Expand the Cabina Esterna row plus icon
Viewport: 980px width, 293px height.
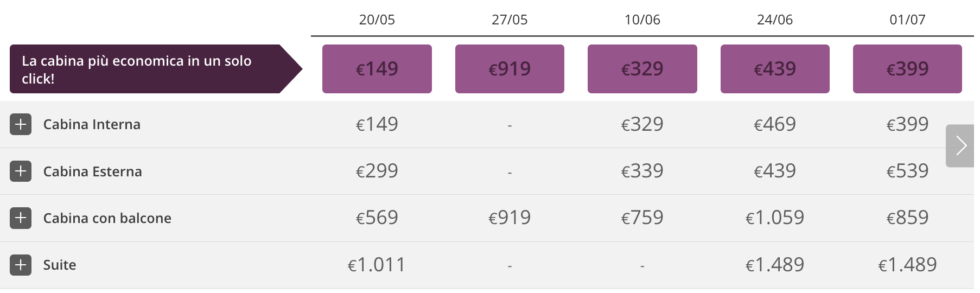pos(21,171)
